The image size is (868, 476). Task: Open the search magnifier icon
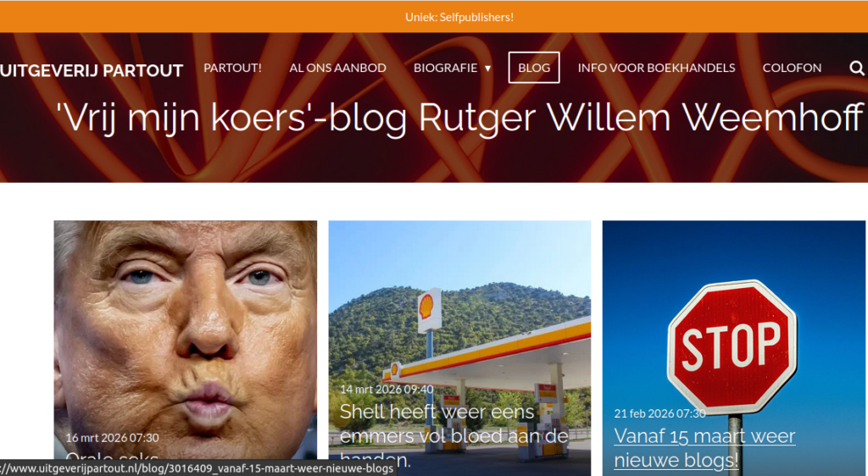click(x=857, y=68)
